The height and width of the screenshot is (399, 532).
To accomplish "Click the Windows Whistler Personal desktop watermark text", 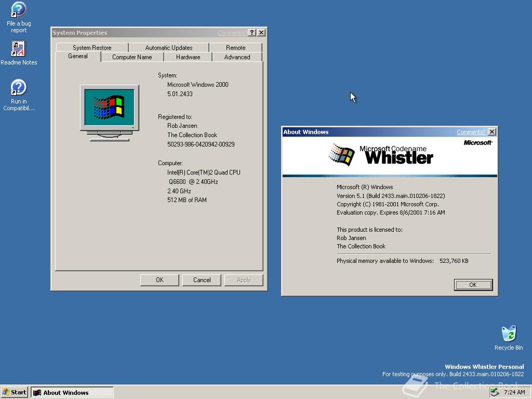I will [x=484, y=367].
